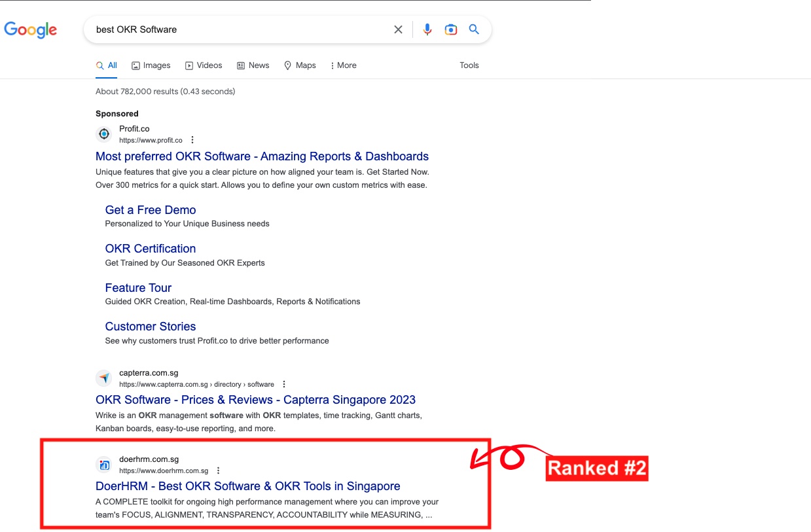Select the All results tab

click(x=107, y=65)
